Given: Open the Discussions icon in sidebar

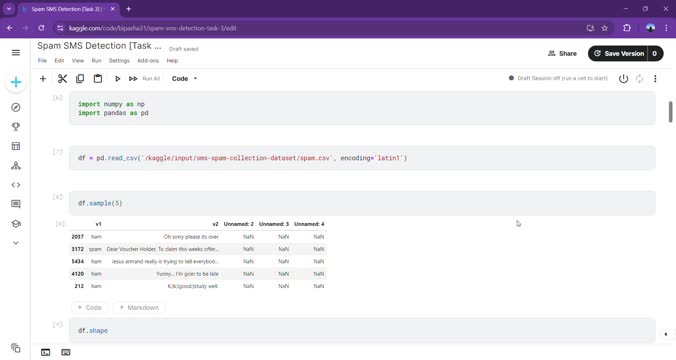Looking at the screenshot, I should coord(16,204).
